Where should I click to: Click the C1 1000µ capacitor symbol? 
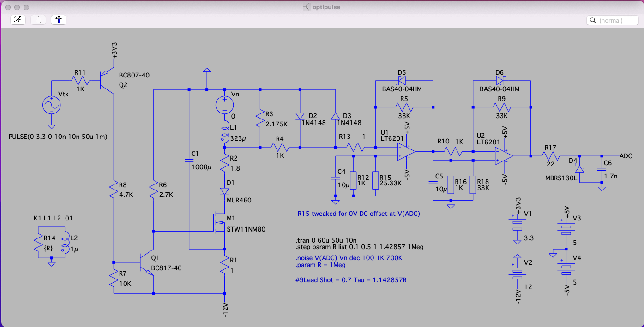pos(189,161)
